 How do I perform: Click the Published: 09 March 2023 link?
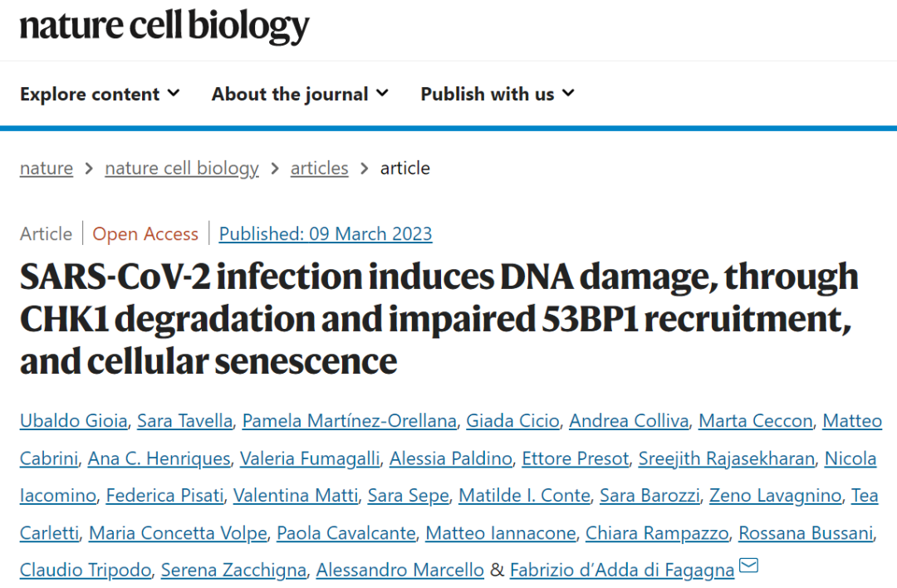pyautogui.click(x=326, y=234)
